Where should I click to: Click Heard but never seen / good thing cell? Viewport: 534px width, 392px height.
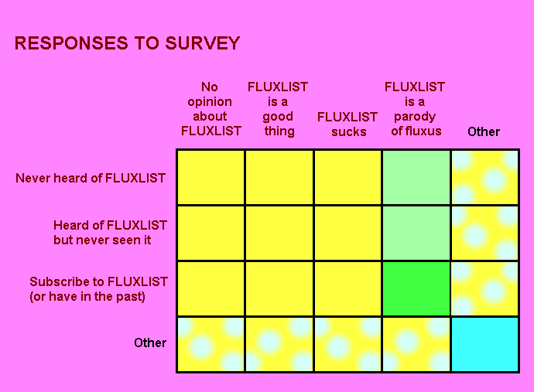click(279, 233)
